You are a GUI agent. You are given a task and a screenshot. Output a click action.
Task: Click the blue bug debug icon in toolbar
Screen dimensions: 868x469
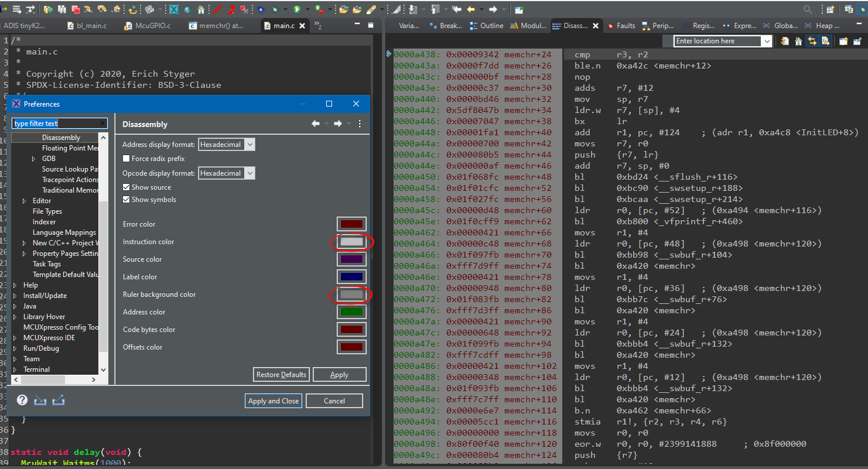(261, 9)
